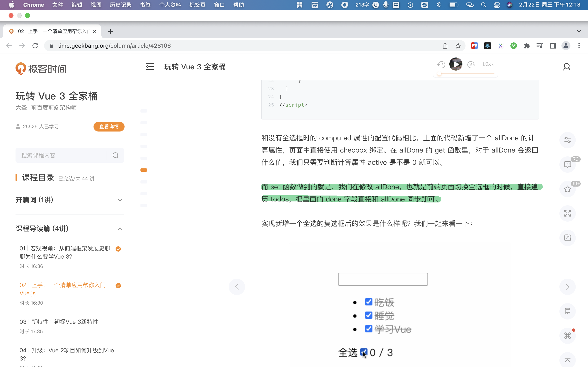Screen dimensions: 588x367
Task: Toggle the 全选 select-all checkbox
Action: pos(363,352)
